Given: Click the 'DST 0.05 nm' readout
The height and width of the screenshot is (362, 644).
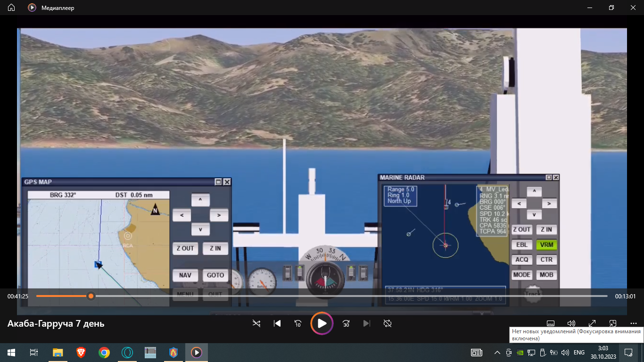Looking at the screenshot, I should (134, 195).
